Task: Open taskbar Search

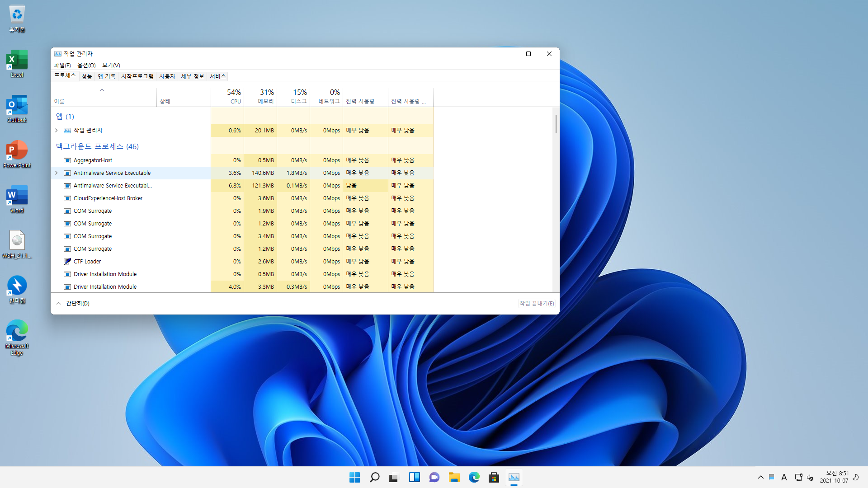Action: [375, 477]
